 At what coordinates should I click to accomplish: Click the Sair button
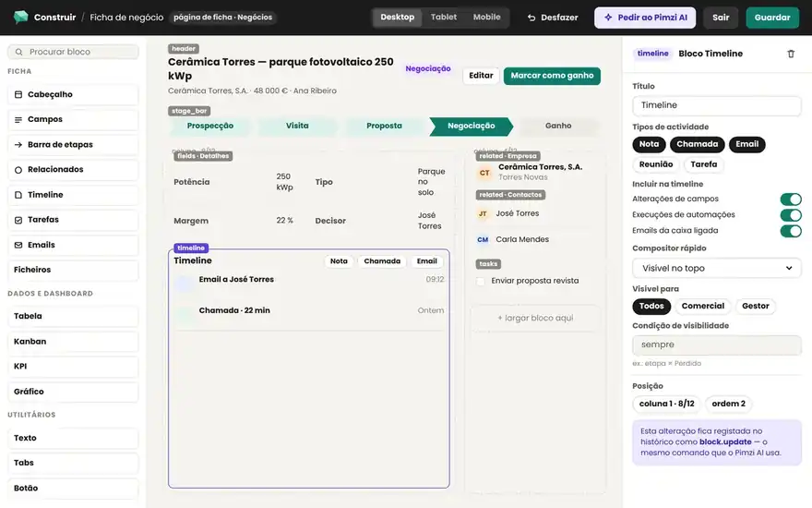[x=721, y=18]
